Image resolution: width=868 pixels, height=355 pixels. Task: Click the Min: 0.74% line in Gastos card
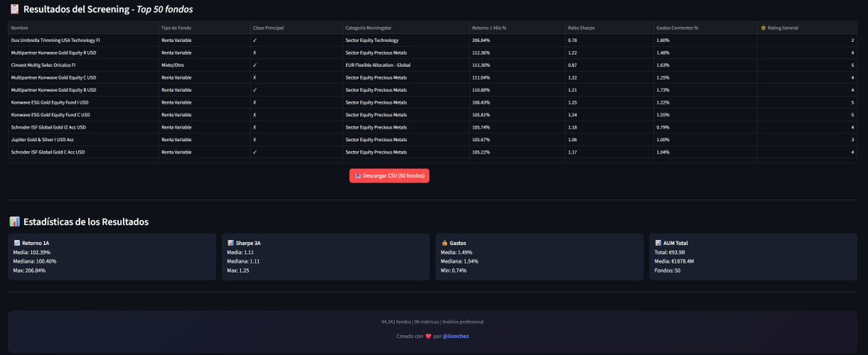(x=454, y=270)
